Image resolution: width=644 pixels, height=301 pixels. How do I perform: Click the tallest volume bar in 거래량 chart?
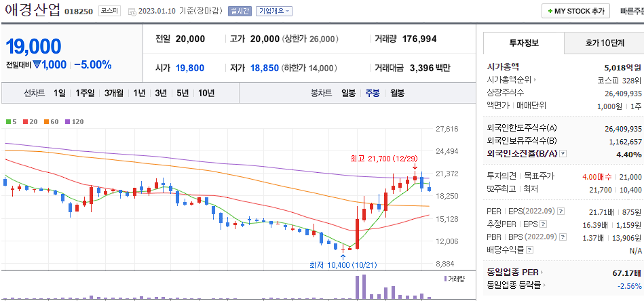364,286
